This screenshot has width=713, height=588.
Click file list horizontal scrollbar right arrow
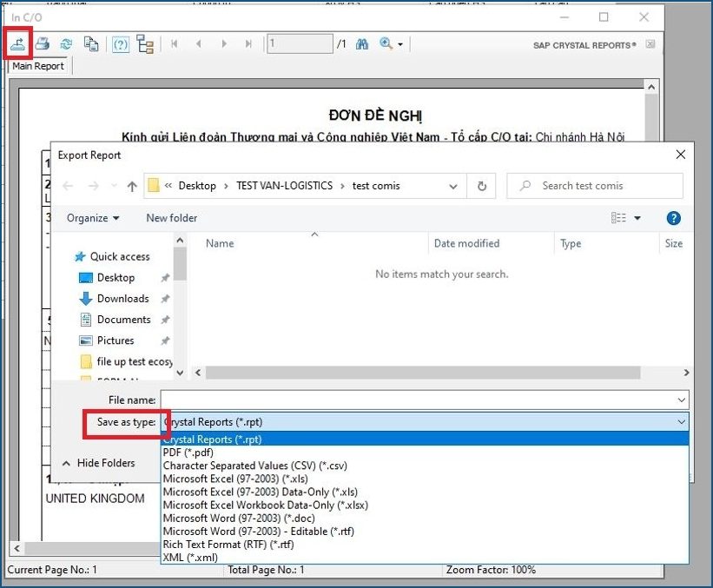(x=686, y=373)
